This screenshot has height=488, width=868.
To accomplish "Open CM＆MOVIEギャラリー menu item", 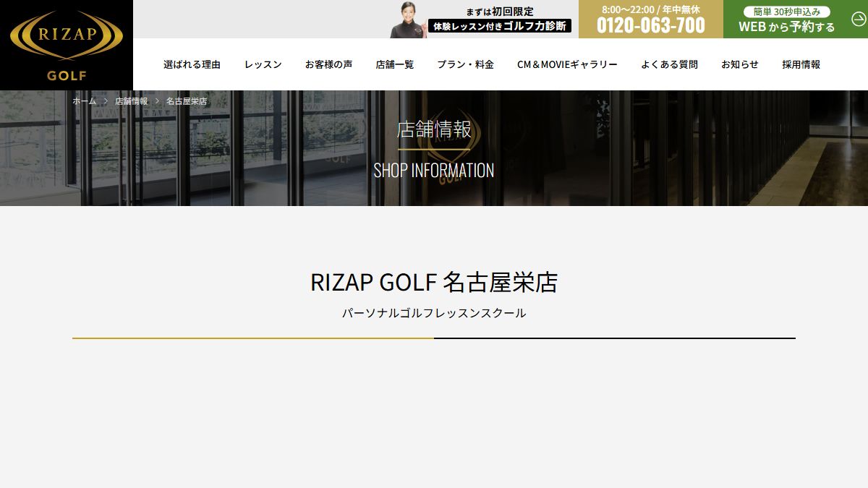I will click(567, 64).
